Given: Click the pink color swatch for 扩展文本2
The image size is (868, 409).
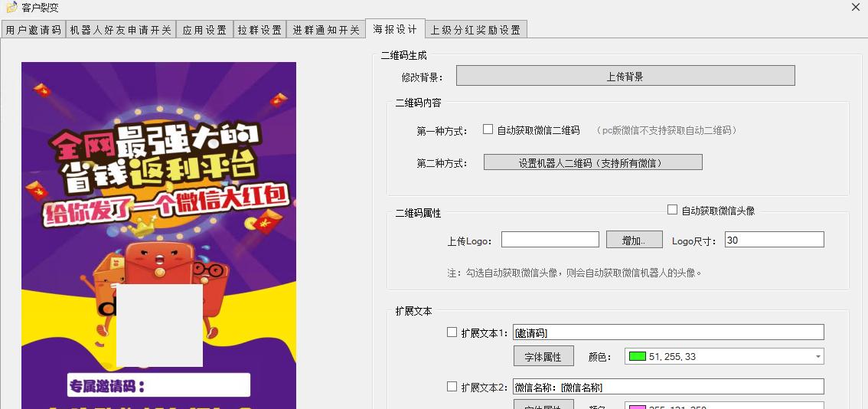Looking at the screenshot, I should pyautogui.click(x=637, y=407).
